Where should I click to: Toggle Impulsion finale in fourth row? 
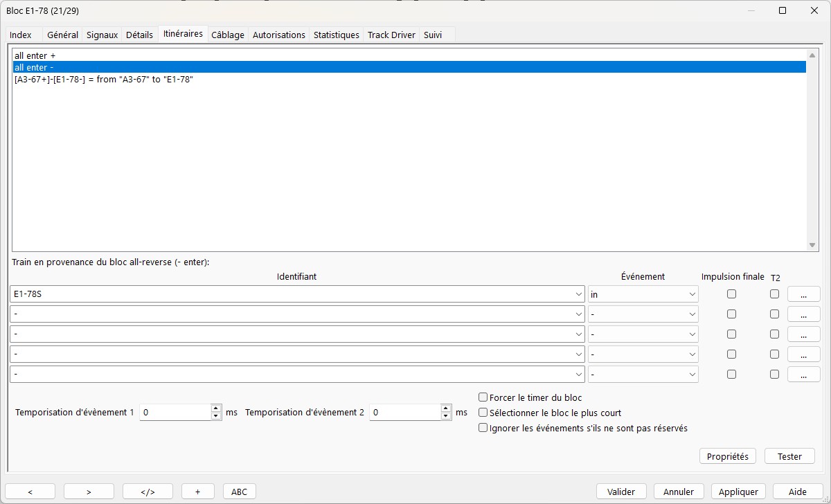coord(731,354)
